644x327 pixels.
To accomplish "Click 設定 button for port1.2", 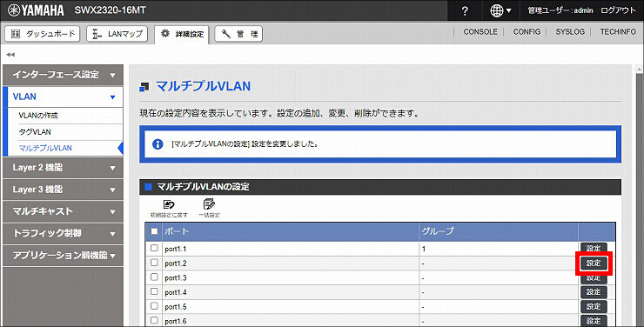I will (x=594, y=264).
